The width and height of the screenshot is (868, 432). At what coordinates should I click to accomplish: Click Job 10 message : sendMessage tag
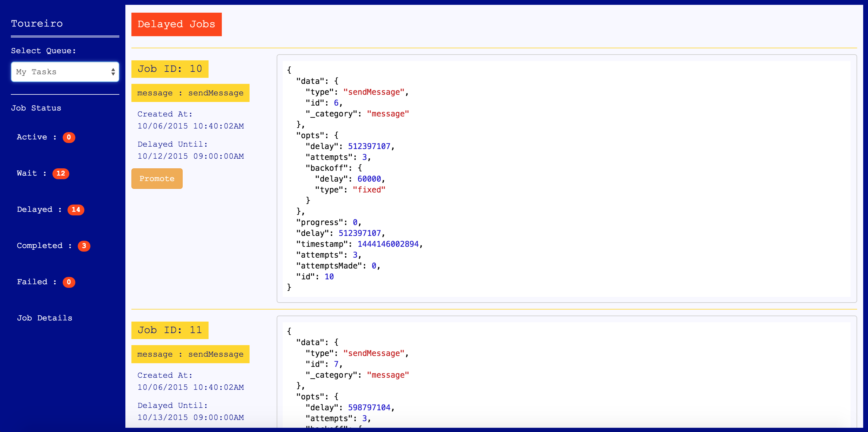[190, 93]
